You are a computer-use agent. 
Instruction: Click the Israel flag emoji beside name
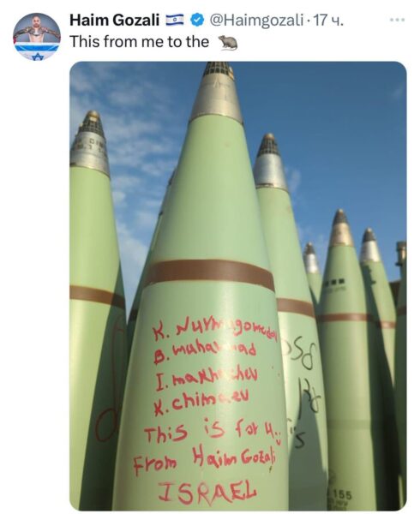point(175,21)
